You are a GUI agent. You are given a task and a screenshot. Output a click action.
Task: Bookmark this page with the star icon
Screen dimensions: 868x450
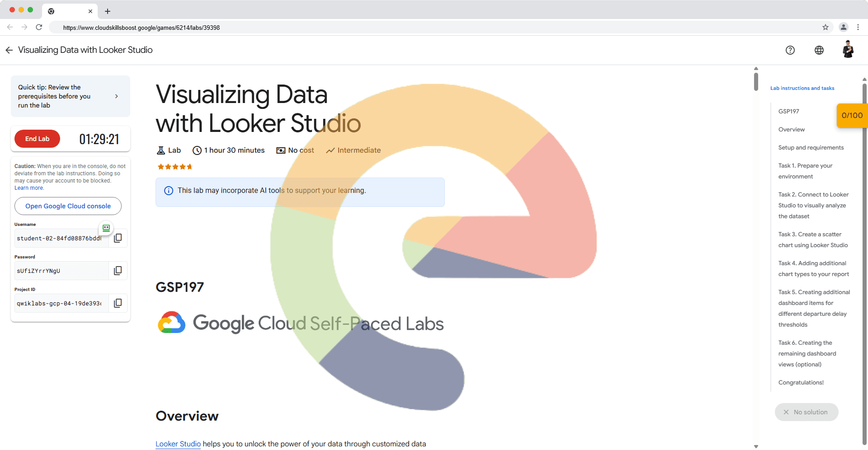825,28
